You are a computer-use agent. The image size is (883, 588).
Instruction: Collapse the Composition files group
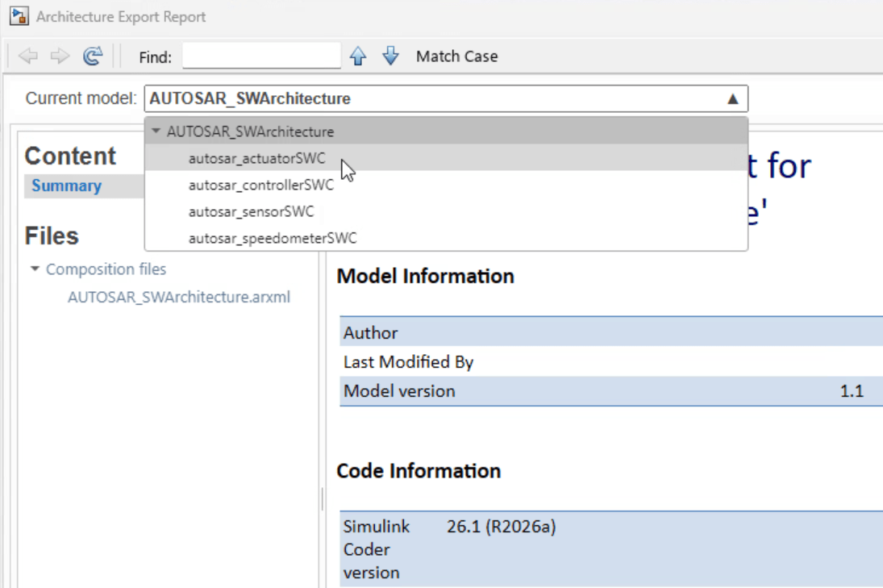pyautogui.click(x=35, y=269)
